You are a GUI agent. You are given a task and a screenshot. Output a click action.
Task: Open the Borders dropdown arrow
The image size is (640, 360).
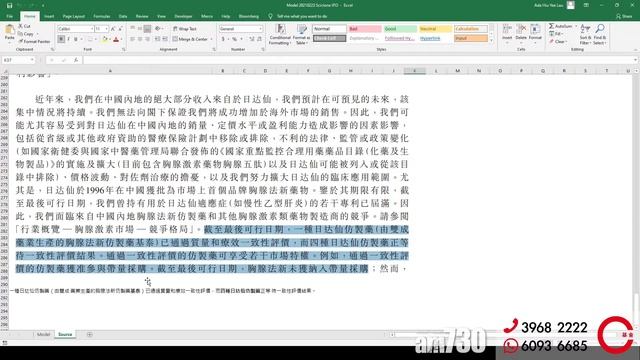point(96,39)
